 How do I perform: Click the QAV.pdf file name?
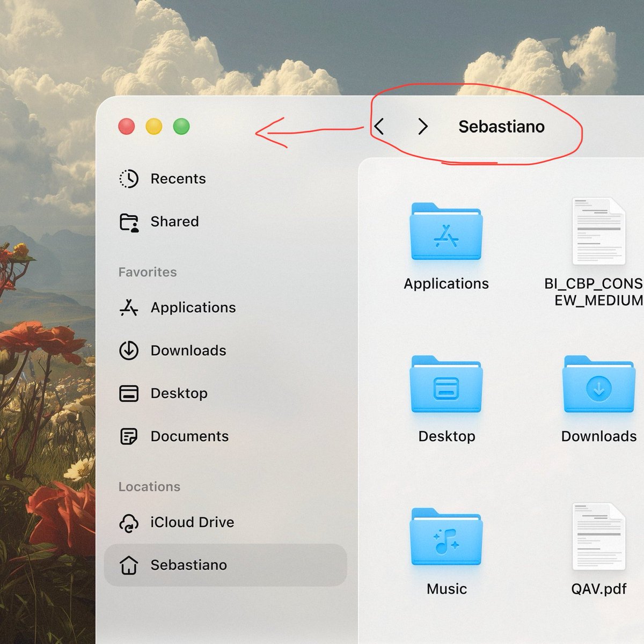599,589
